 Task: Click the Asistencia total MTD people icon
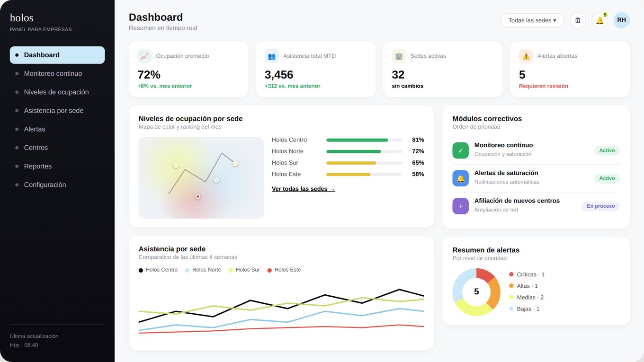(272, 56)
